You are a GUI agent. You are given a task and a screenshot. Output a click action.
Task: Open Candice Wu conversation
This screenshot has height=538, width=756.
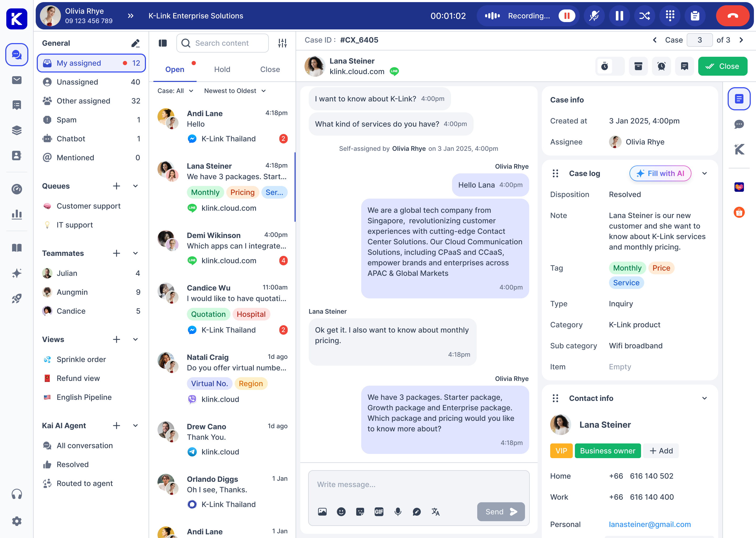pos(222,309)
